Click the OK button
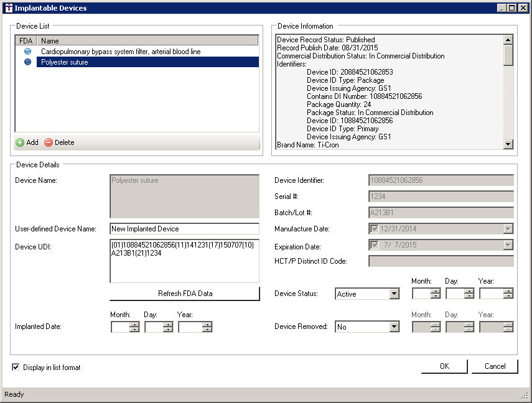This screenshot has width=532, height=403. [444, 366]
